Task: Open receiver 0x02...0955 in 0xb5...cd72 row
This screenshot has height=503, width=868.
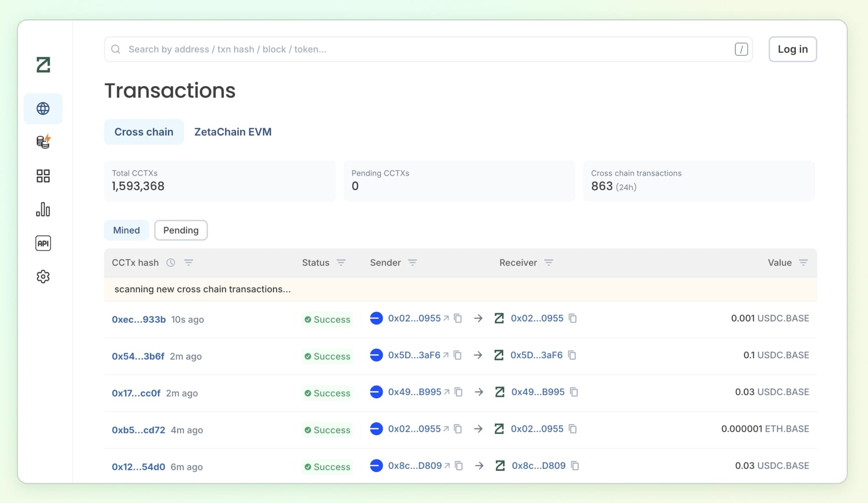Action: coord(537,429)
